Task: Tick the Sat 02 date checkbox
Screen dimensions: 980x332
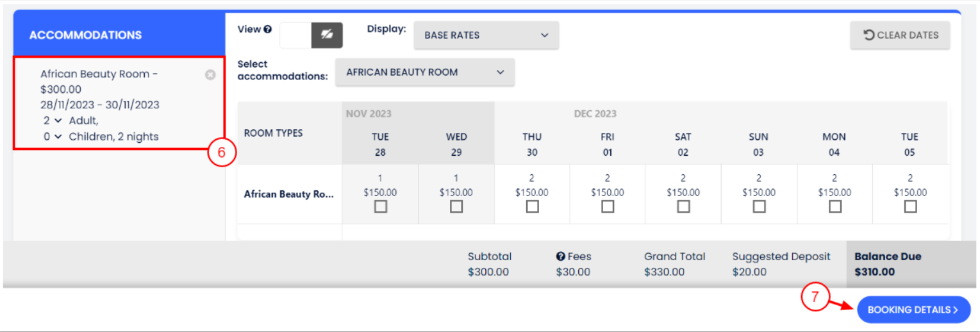Action: 683,206
